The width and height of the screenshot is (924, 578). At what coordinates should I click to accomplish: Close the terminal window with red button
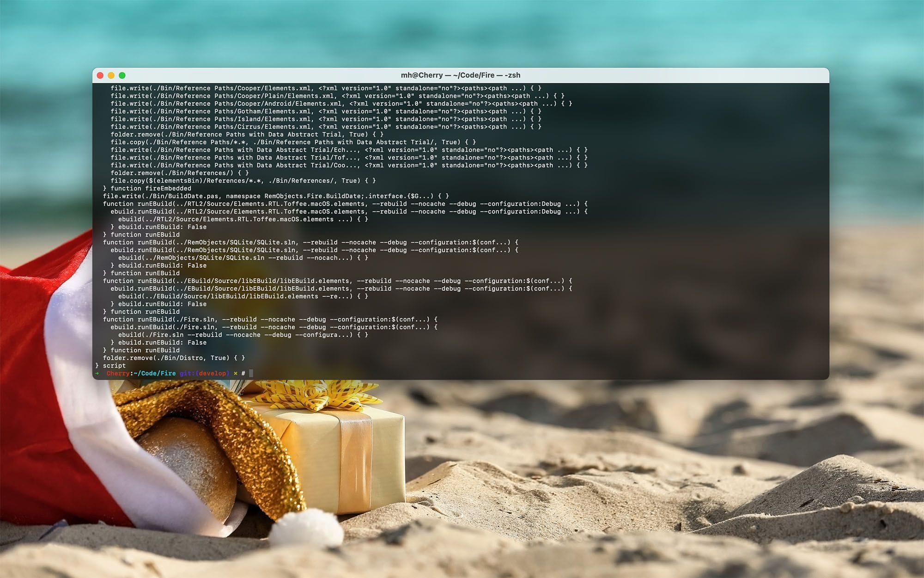tap(100, 75)
